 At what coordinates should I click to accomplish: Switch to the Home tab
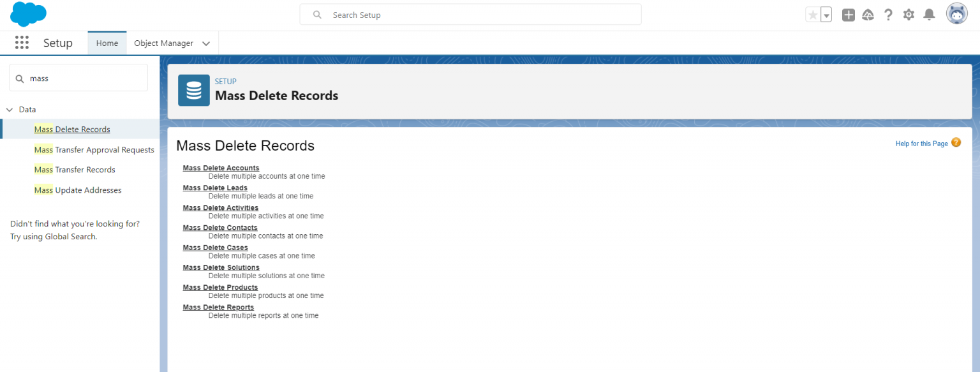pos(107,43)
